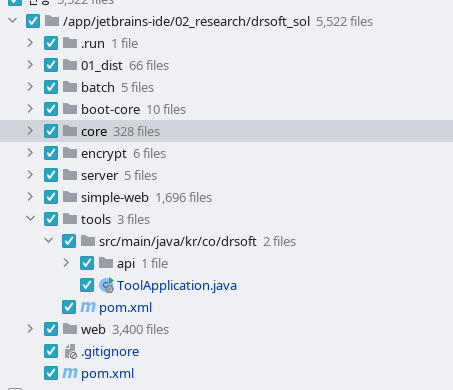This screenshot has width=453, height=390.
Task: Uncheck the tools folder checkbox
Action: (51, 219)
